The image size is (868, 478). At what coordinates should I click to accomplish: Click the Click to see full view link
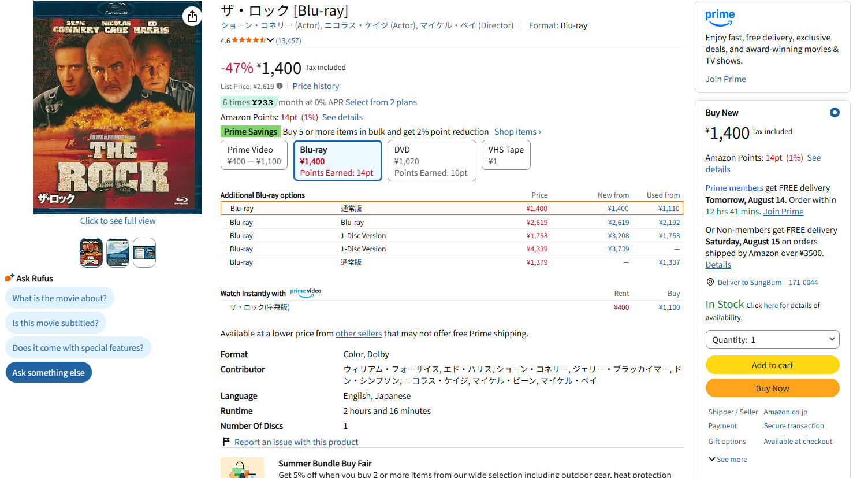[x=118, y=221]
